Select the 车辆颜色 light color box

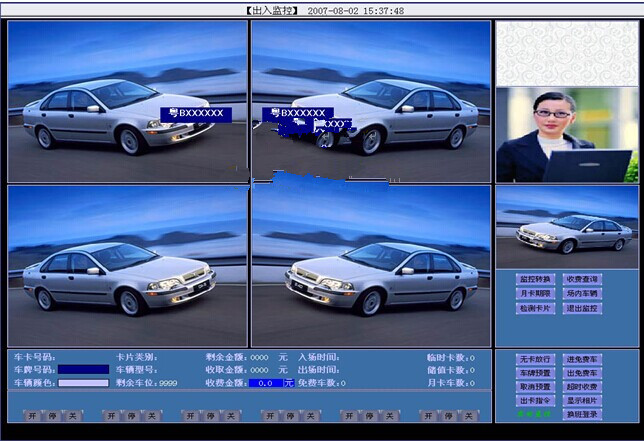click(x=83, y=383)
